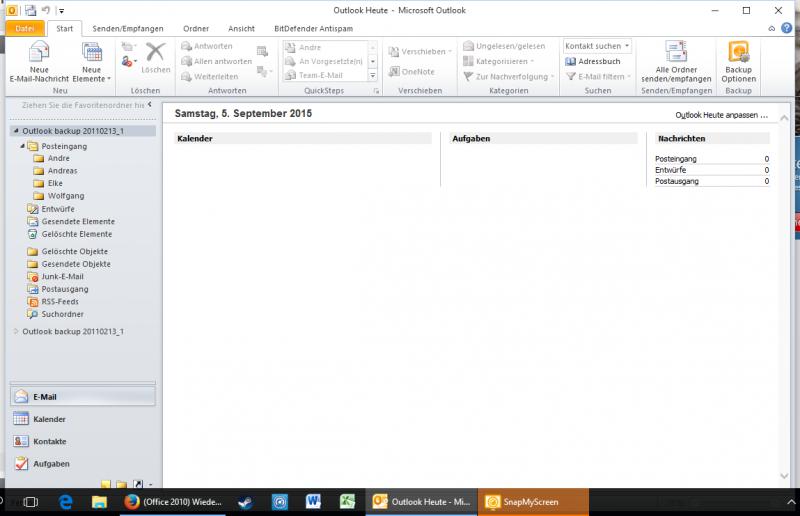Open the Task View taskbar button
800x516 pixels.
click(x=31, y=502)
